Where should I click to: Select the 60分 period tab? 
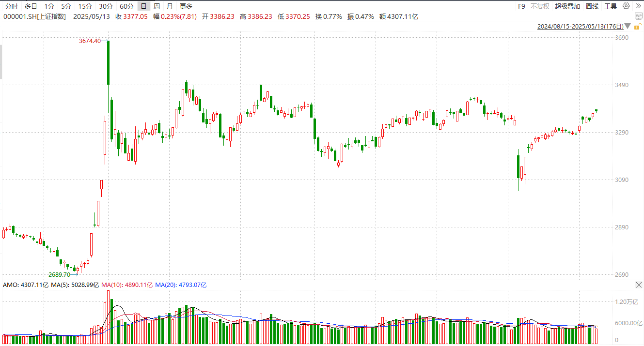click(x=126, y=6)
